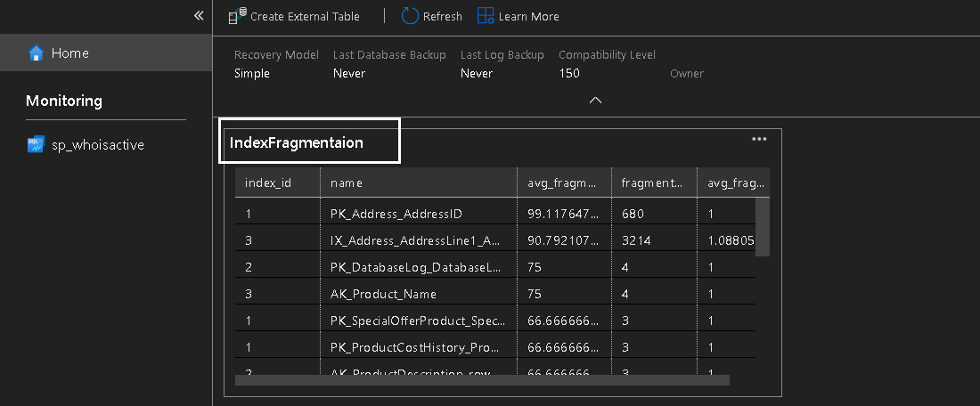
Task: Click the sp_whoisactive SQL icon
Action: 36,145
